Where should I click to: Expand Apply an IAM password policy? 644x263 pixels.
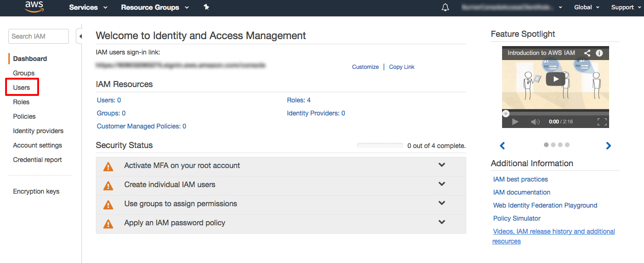pos(281,223)
